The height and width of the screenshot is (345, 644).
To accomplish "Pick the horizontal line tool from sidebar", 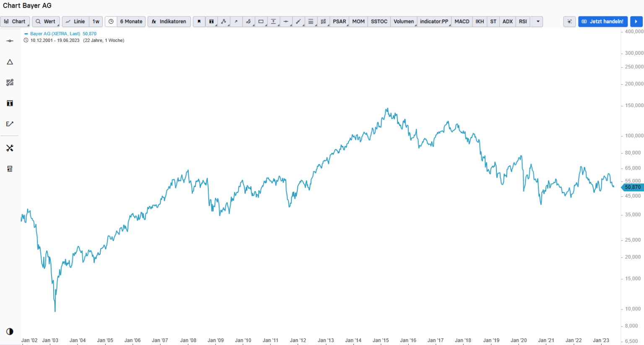I will coord(9,40).
